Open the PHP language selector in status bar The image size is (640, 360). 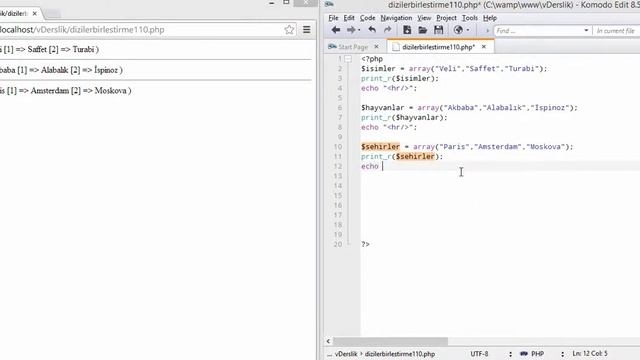click(537, 353)
